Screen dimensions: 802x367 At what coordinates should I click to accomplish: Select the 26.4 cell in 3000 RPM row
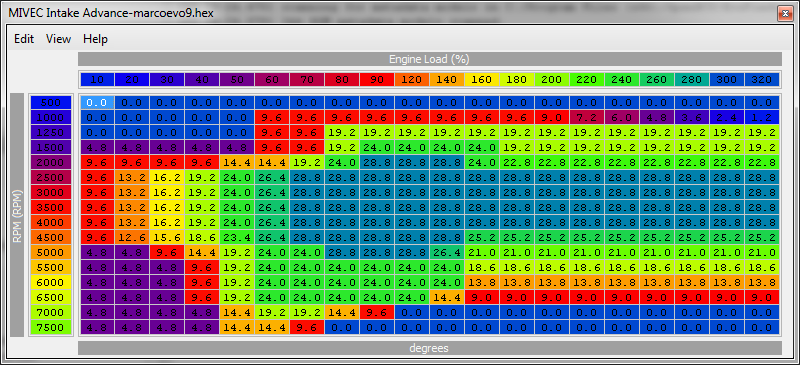click(272, 193)
